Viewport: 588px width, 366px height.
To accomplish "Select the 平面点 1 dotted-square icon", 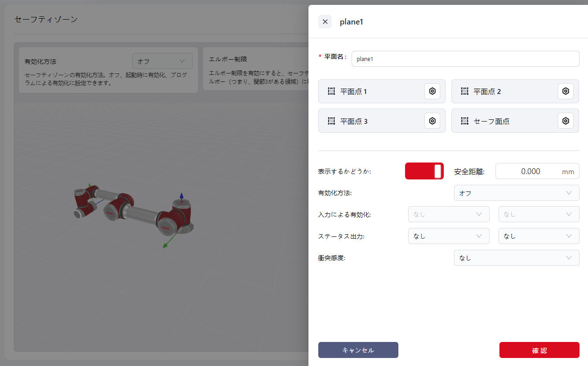I will [331, 91].
